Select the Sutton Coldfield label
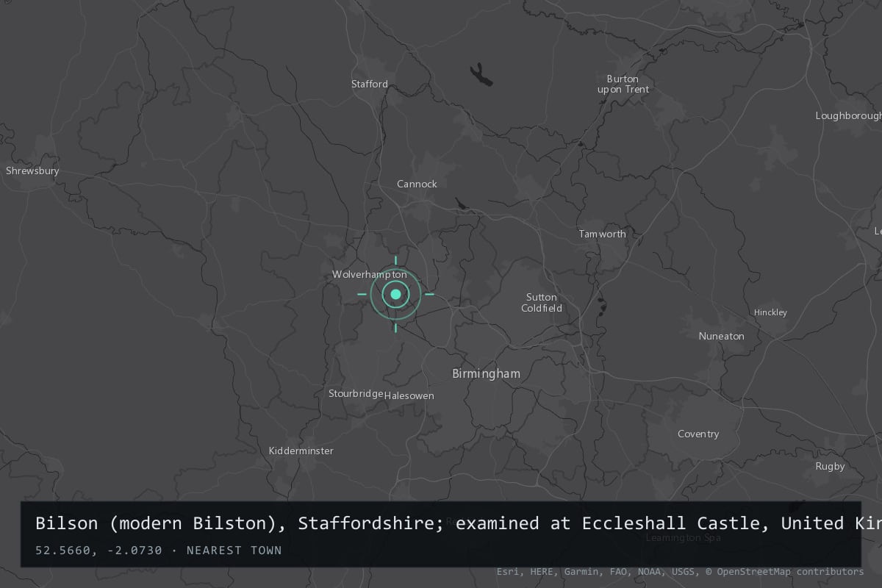The width and height of the screenshot is (882, 588). click(542, 303)
